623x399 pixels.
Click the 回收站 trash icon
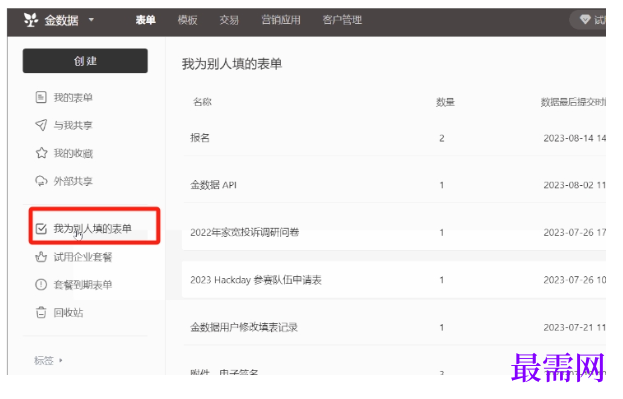tap(41, 312)
